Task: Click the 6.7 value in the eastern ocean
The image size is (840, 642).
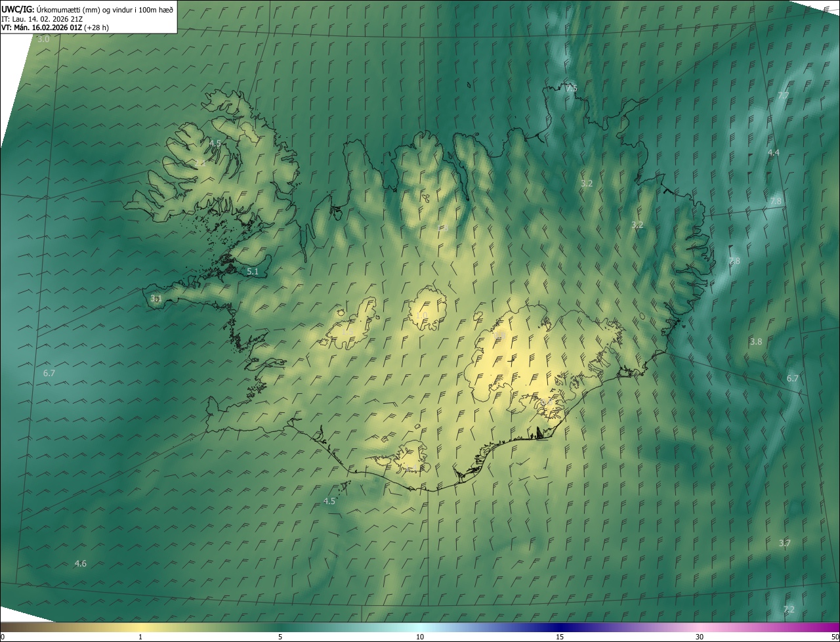Action: tap(793, 379)
